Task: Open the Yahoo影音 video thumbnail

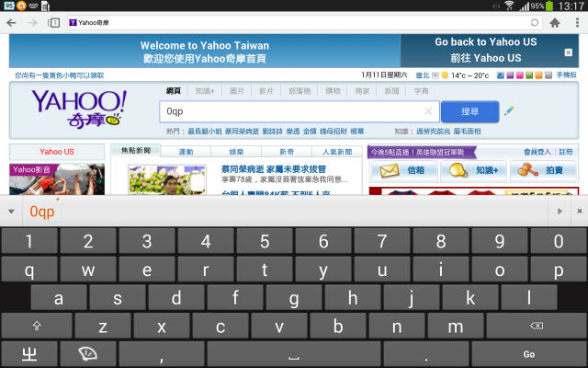Action: click(57, 179)
